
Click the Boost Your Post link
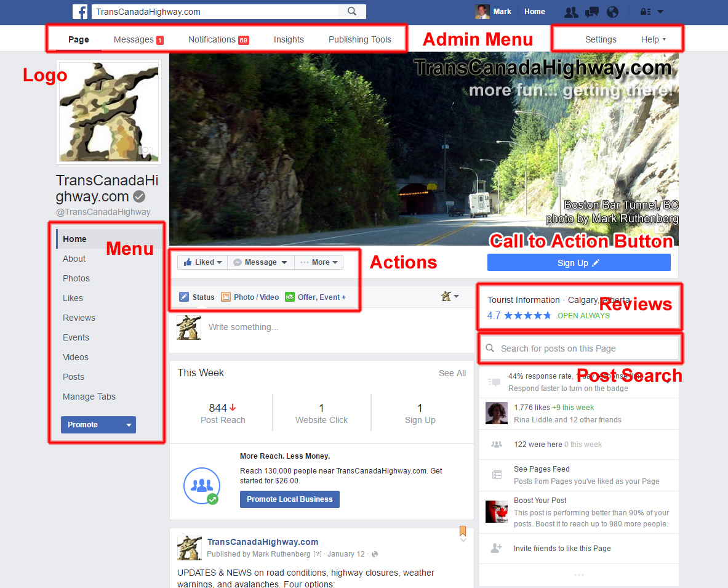tap(540, 500)
